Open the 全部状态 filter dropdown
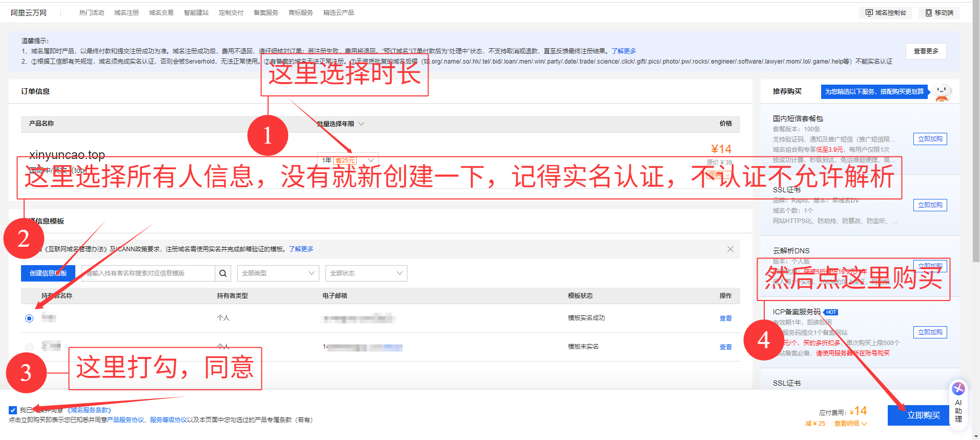This screenshot has width=980, height=440. coord(366,273)
